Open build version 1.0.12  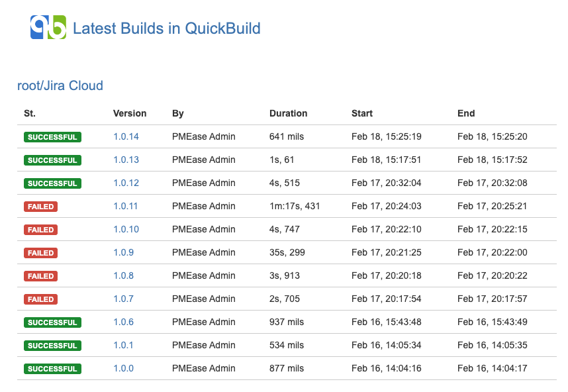(126, 183)
